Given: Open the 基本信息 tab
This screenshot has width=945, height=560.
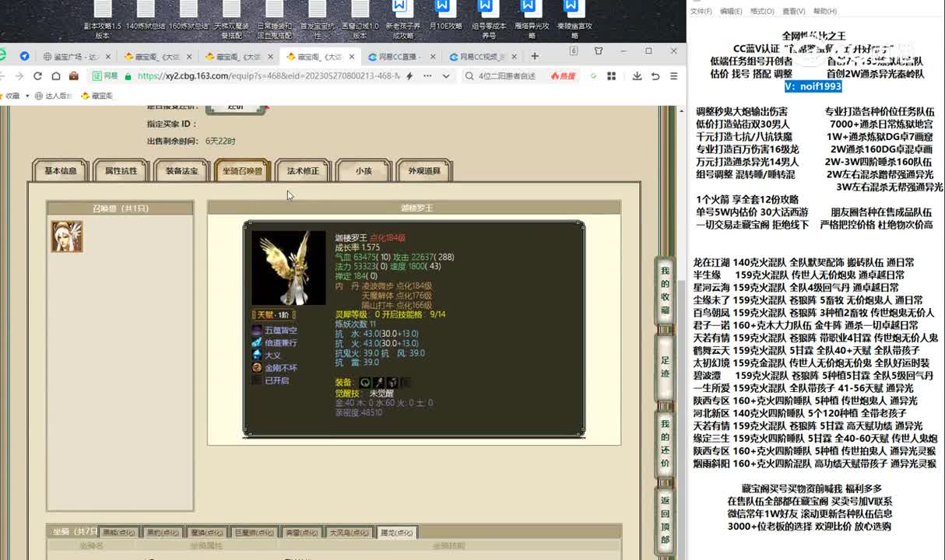Looking at the screenshot, I should pos(61,171).
